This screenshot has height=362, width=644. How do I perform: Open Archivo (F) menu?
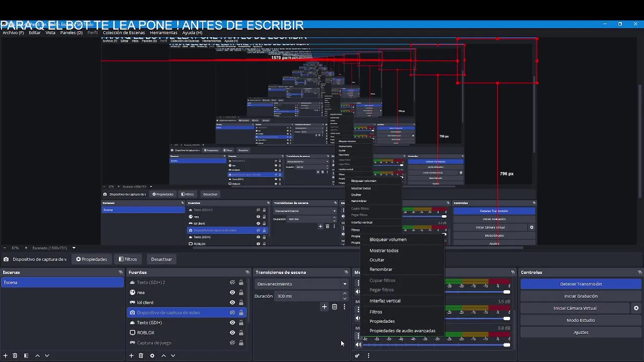point(13,33)
